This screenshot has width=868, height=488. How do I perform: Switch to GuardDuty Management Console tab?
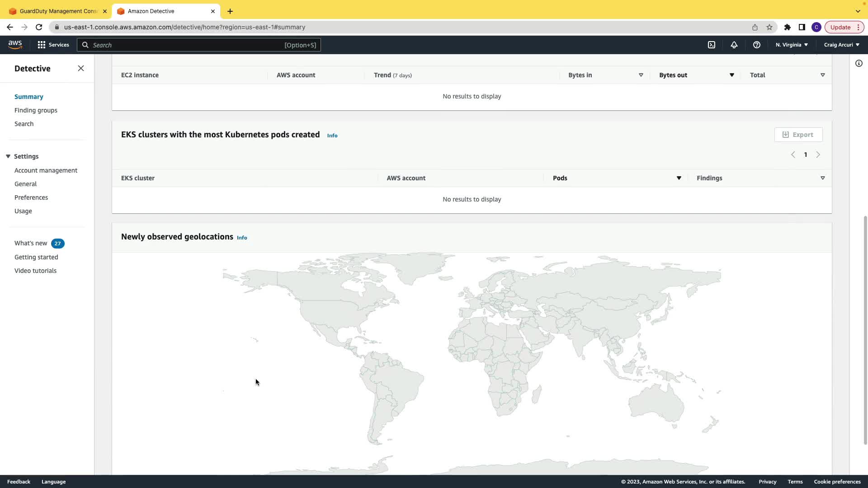tap(58, 11)
